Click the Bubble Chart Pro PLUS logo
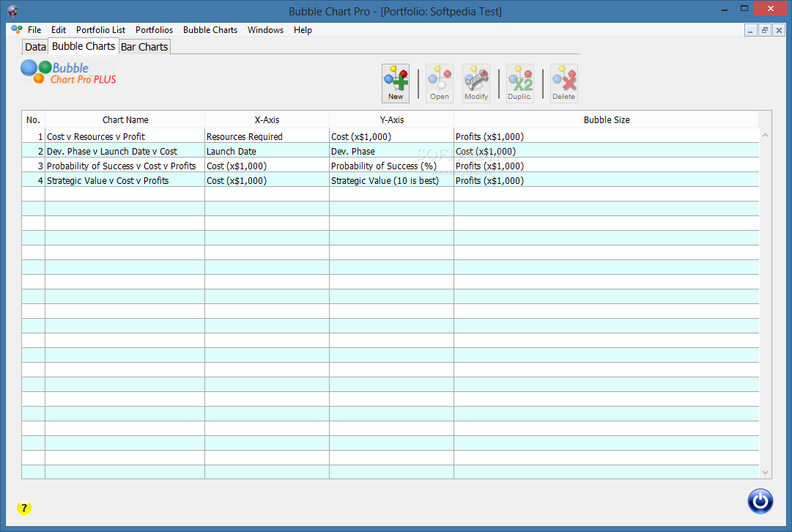Image resolution: width=792 pixels, height=532 pixels. click(68, 73)
